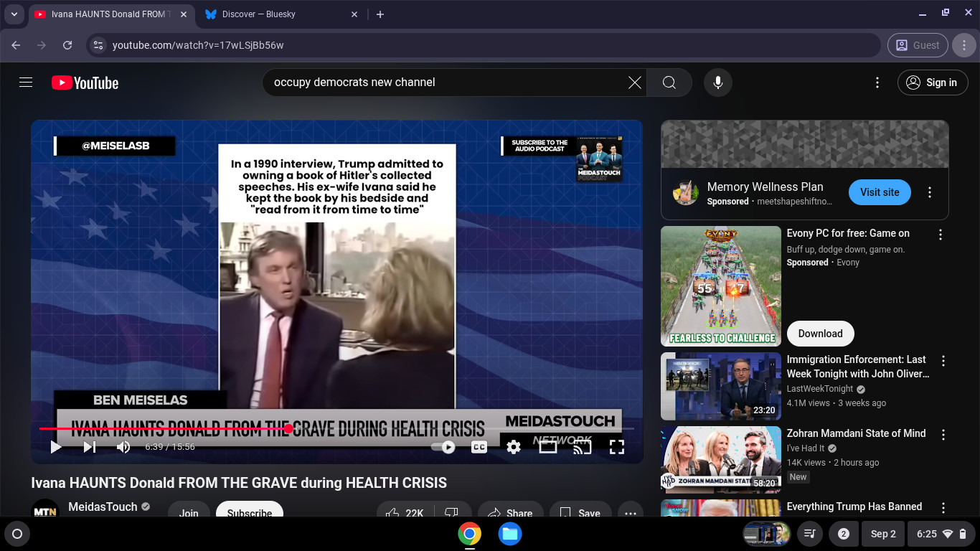Open the YouTube hamburger guide menu
The width and height of the screenshot is (980, 551).
[x=26, y=83]
